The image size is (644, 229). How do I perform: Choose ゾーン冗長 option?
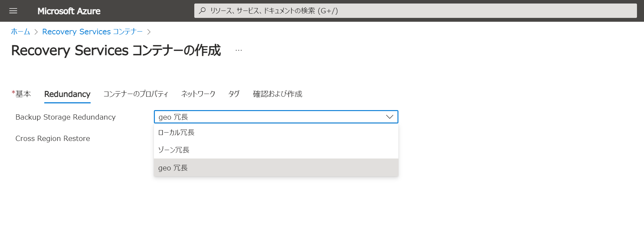pyautogui.click(x=276, y=150)
